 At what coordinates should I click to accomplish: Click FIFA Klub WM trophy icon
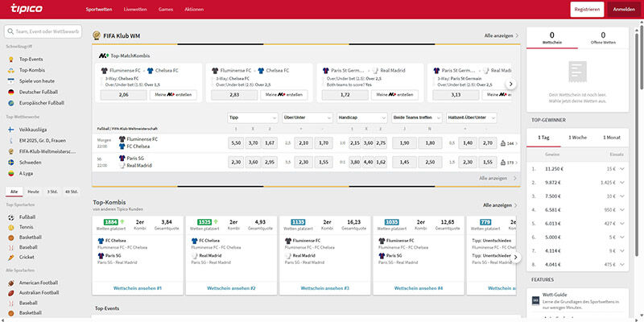(x=97, y=35)
